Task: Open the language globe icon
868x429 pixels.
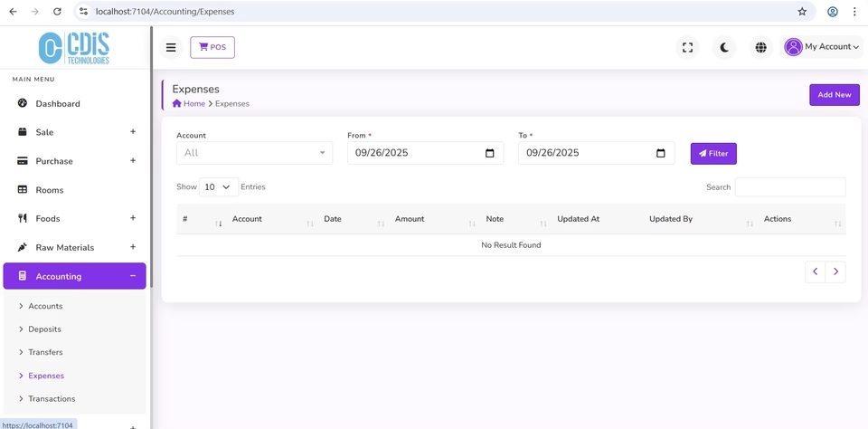Action: [760, 47]
